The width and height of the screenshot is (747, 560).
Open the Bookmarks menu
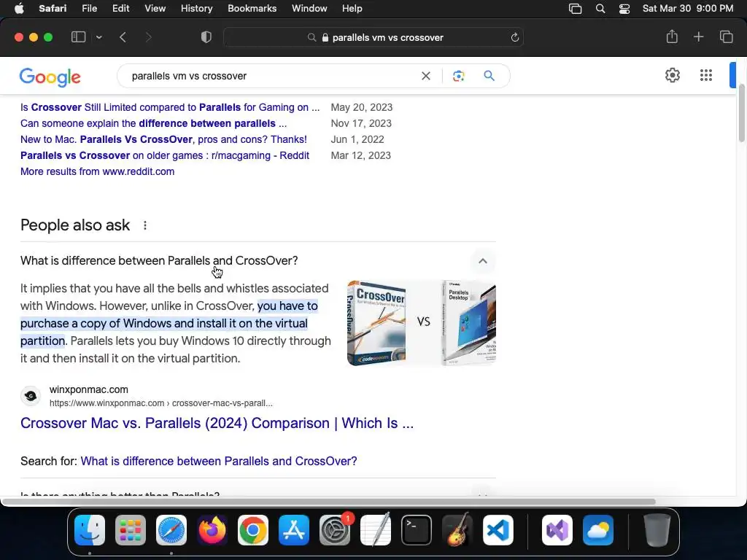252,9
